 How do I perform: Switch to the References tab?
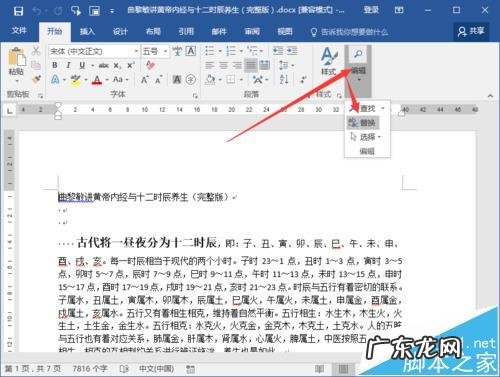click(x=186, y=32)
